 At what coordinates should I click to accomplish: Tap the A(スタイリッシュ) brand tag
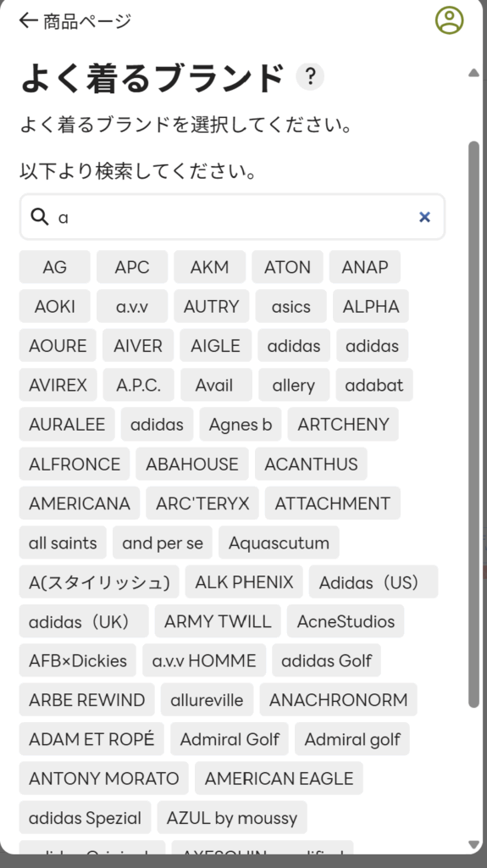[x=99, y=581]
